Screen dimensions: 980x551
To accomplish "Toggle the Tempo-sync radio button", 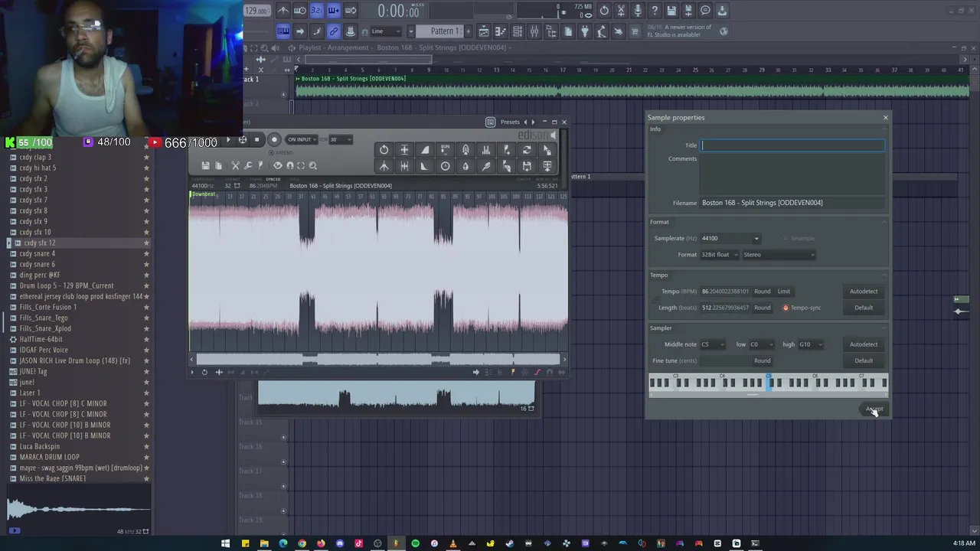I will (x=786, y=308).
